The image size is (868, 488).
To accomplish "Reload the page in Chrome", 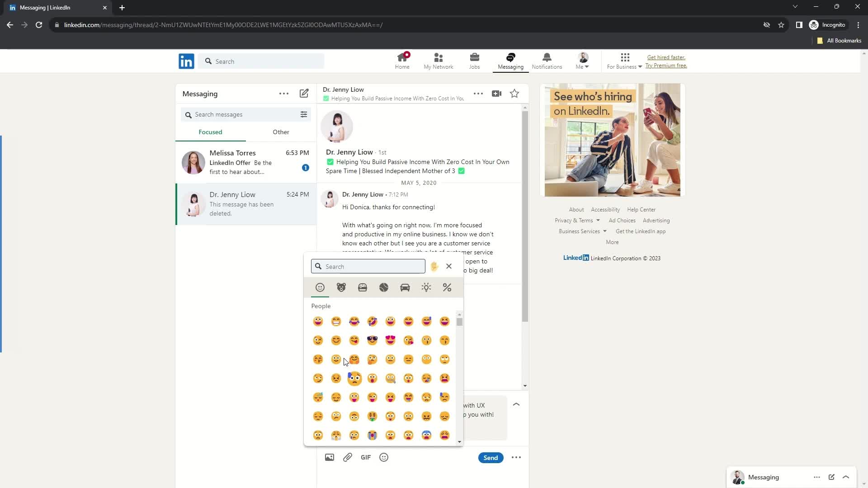I will (39, 25).
